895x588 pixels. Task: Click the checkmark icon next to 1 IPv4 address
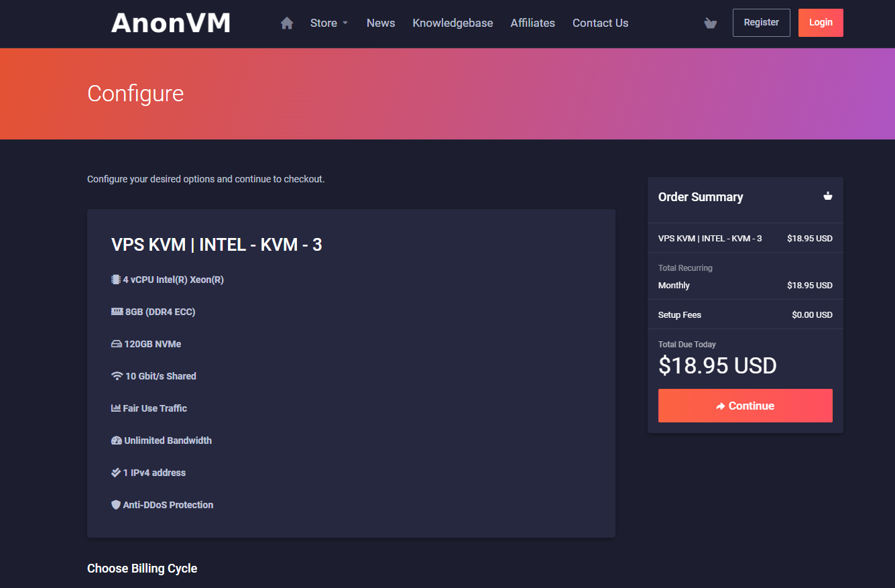(x=115, y=472)
